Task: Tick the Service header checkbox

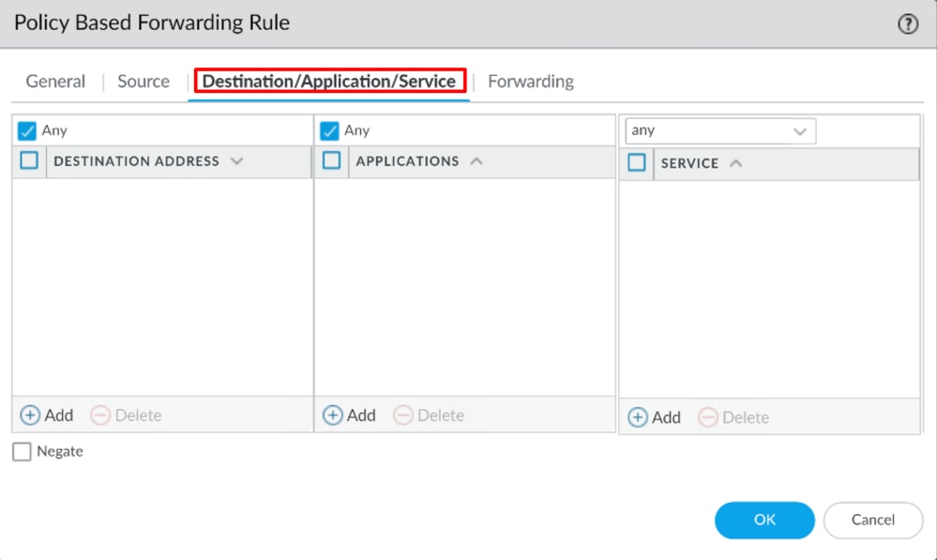Action: (637, 162)
